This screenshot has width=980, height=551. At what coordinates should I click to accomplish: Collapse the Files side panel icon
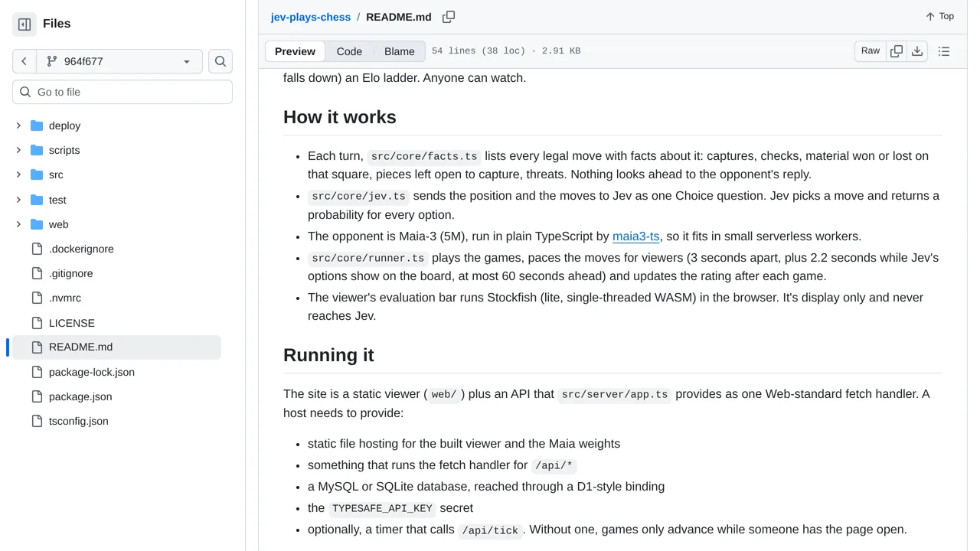pos(24,24)
